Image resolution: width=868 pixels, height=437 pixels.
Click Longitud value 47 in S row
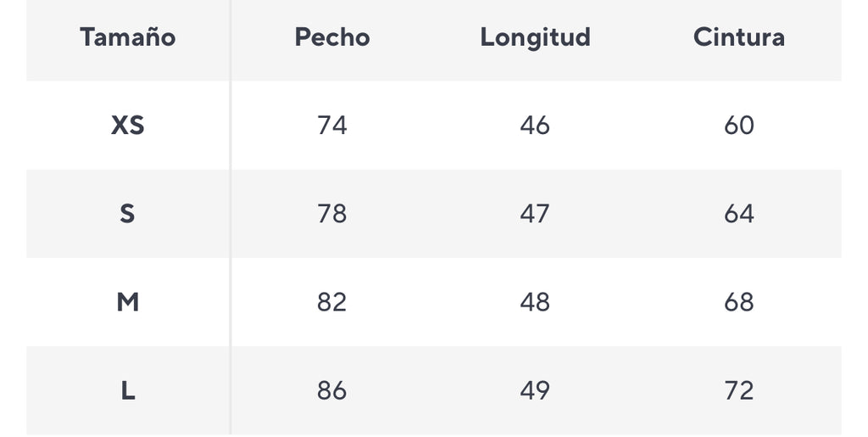point(535,214)
